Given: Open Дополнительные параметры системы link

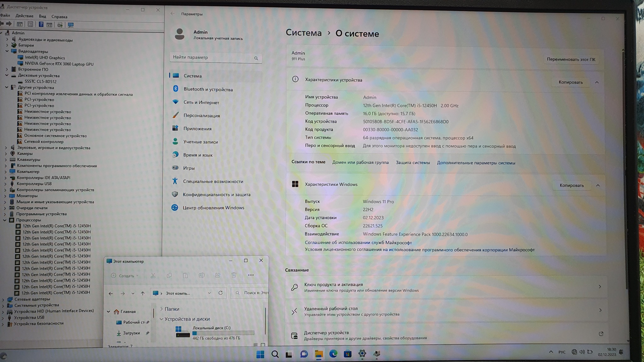Looking at the screenshot, I should [476, 163].
